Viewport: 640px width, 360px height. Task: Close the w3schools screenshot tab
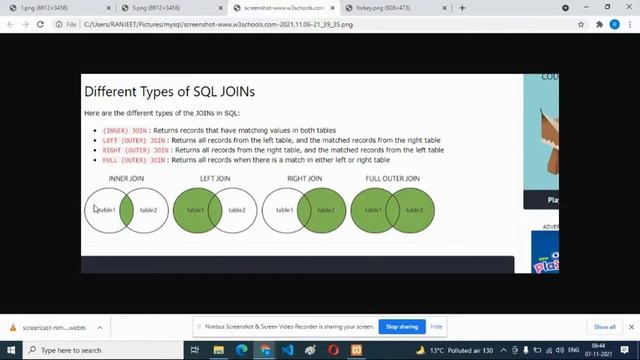[x=333, y=8]
